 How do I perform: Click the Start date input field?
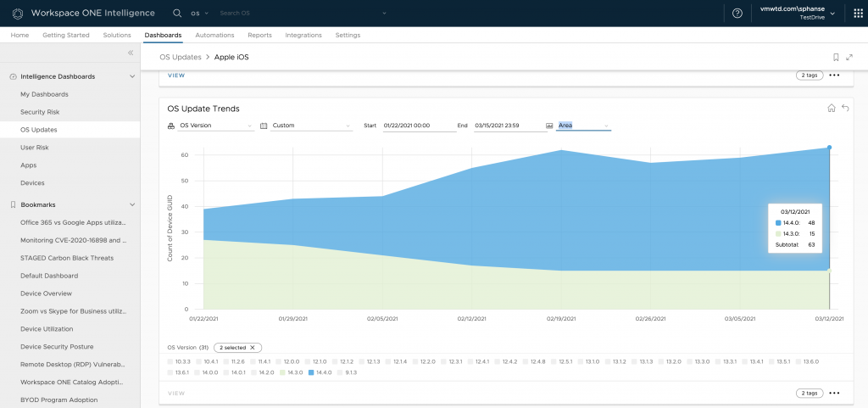tap(415, 126)
